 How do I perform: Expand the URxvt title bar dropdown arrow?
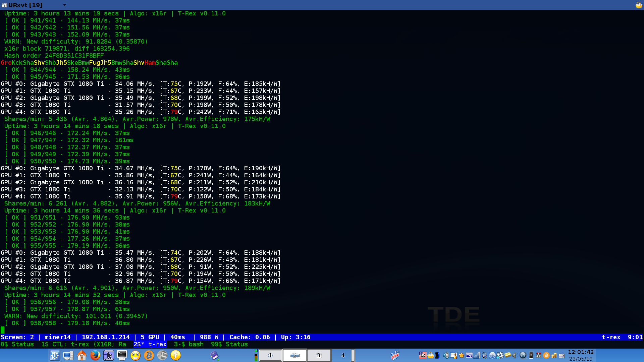pyautogui.click(x=64, y=5)
